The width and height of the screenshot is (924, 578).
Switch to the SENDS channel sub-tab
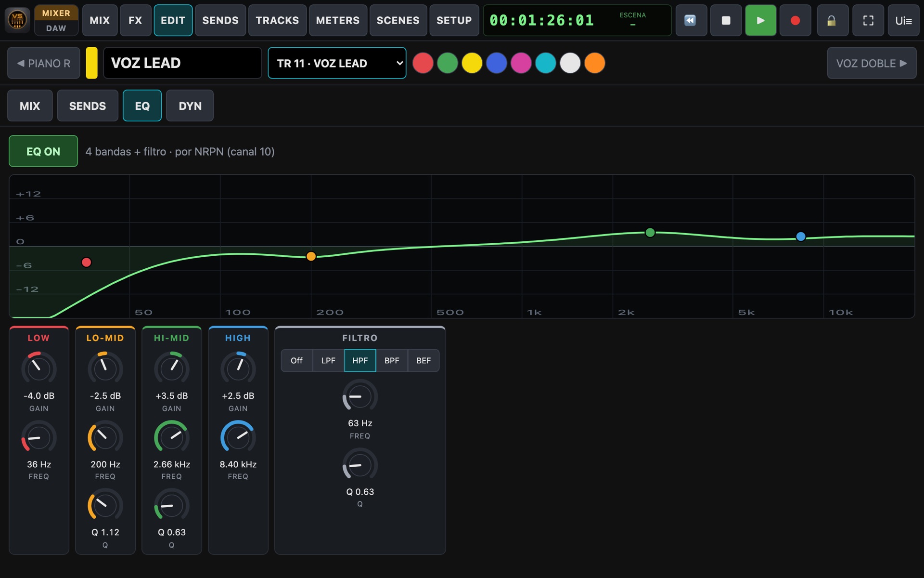point(88,106)
